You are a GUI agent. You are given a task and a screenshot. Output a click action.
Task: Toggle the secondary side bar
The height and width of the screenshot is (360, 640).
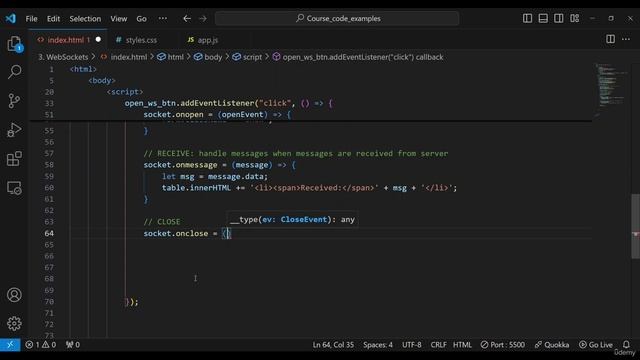(x=559, y=18)
